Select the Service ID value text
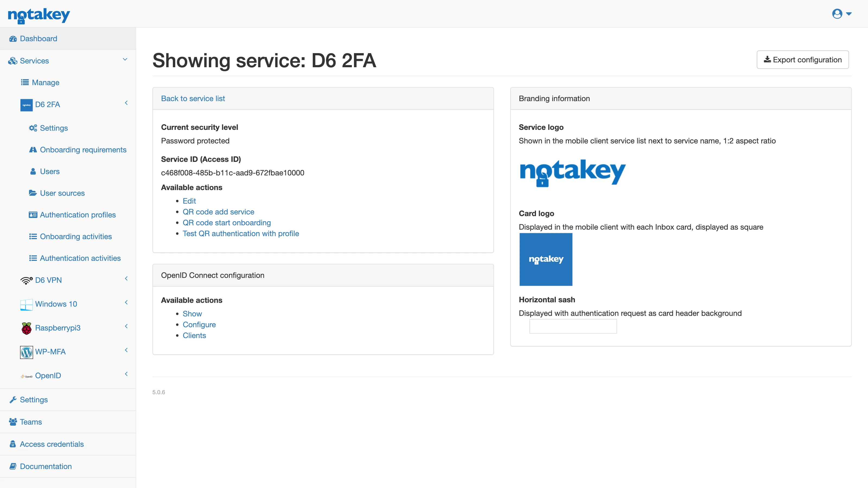 pos(232,173)
